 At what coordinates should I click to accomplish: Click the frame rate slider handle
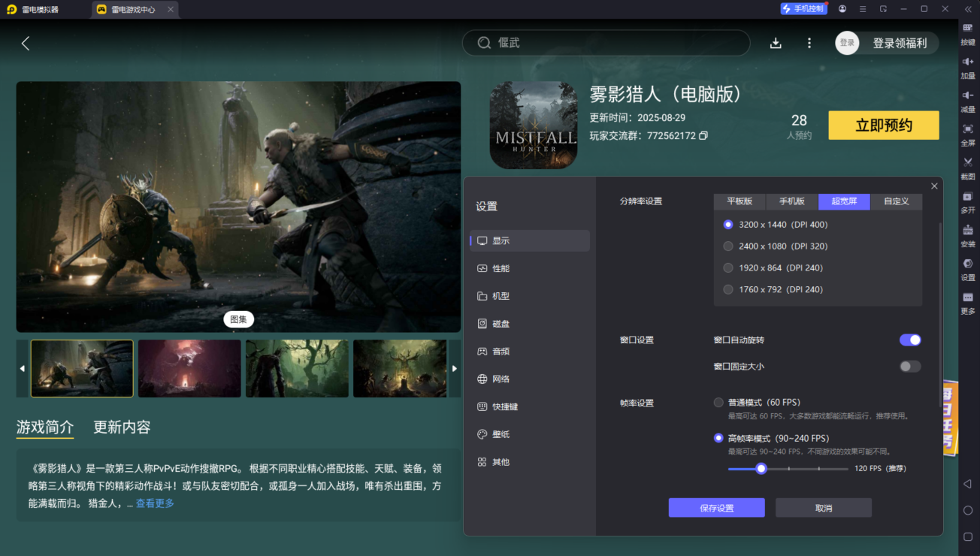761,469
